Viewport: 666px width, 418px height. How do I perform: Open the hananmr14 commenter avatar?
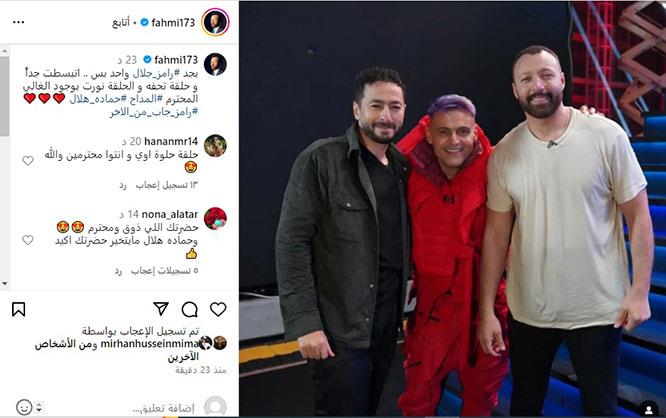[215, 146]
